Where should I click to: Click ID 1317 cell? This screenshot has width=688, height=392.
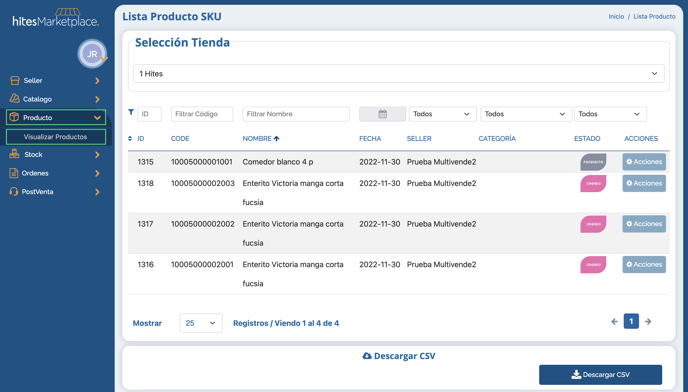point(145,224)
